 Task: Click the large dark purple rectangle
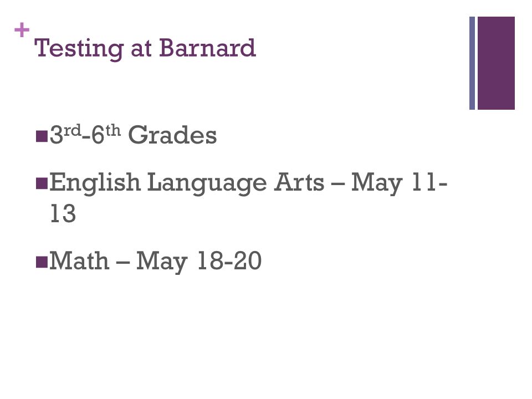(496, 63)
